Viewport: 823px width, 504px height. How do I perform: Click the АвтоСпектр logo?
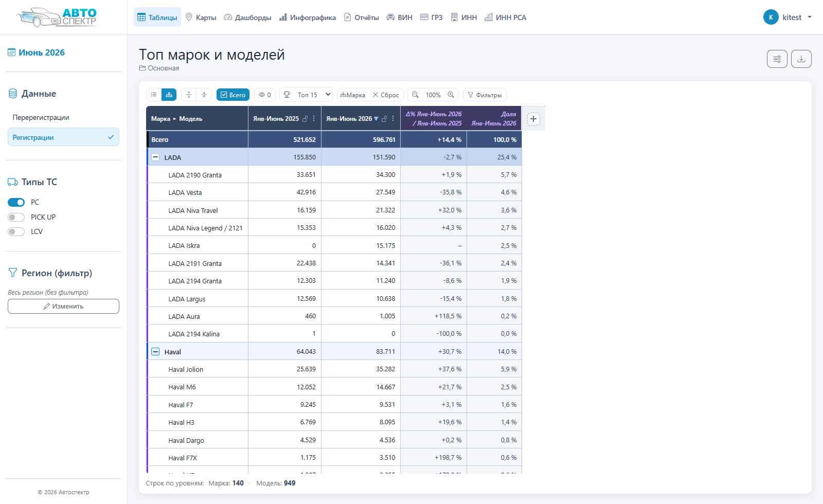57,17
